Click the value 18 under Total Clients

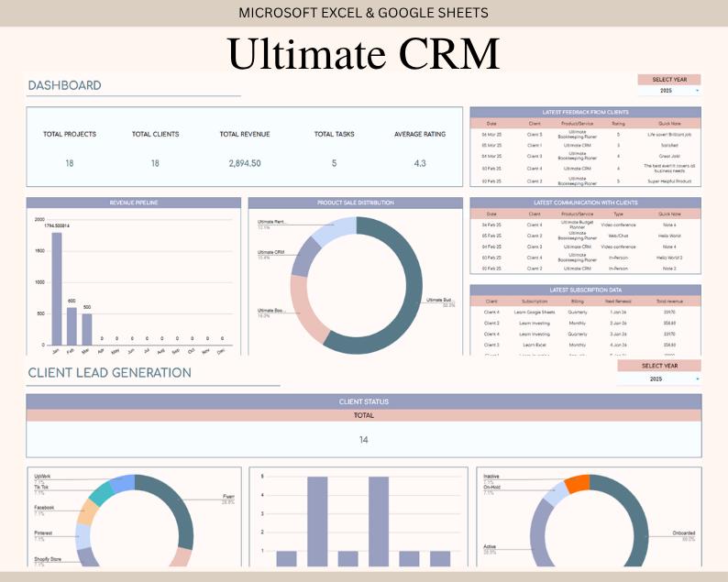pyautogui.click(x=155, y=163)
